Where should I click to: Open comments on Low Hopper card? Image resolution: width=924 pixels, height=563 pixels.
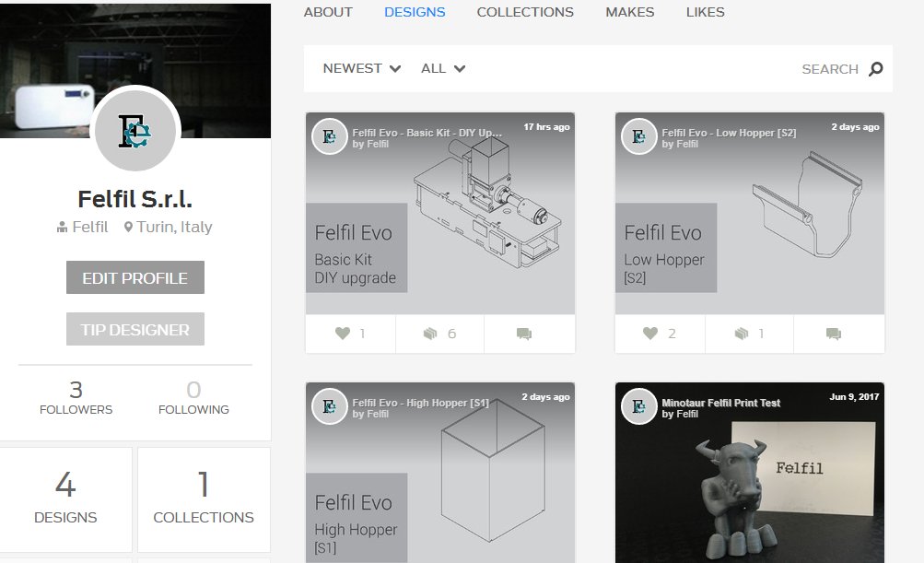pos(833,334)
